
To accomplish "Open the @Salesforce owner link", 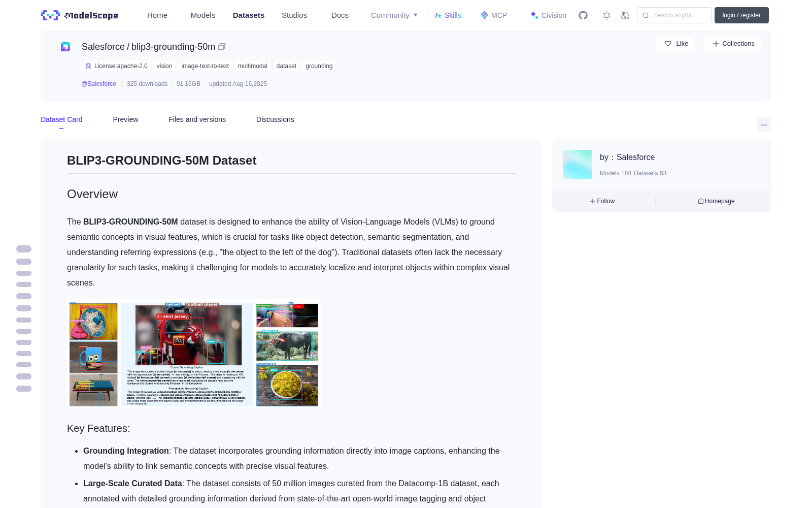I will (98, 84).
